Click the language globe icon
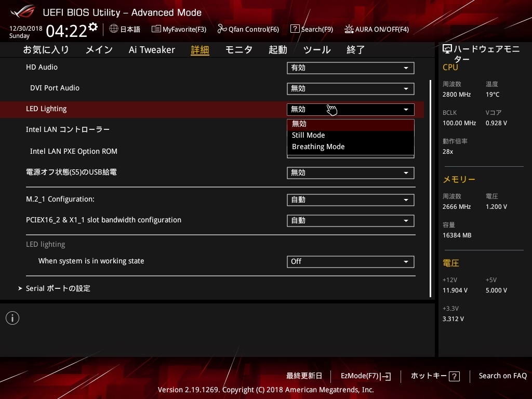 click(114, 29)
